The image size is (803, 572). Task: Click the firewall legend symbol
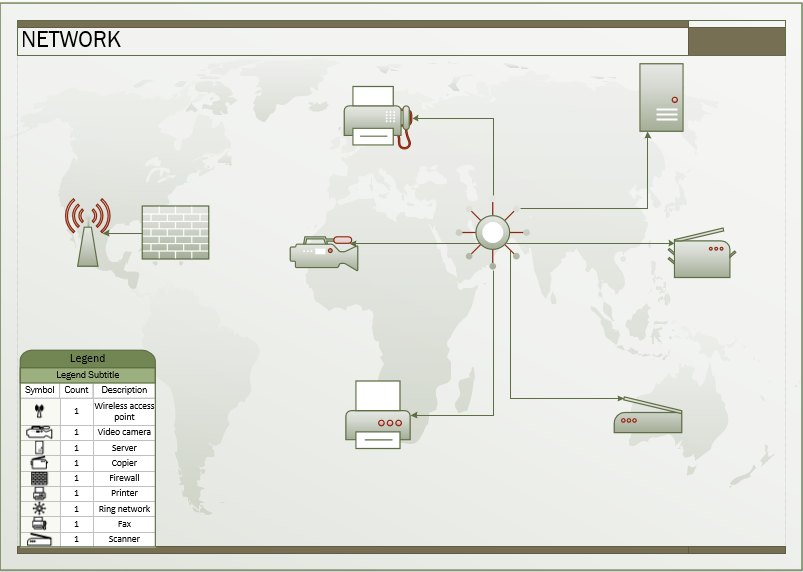pyautogui.click(x=39, y=478)
